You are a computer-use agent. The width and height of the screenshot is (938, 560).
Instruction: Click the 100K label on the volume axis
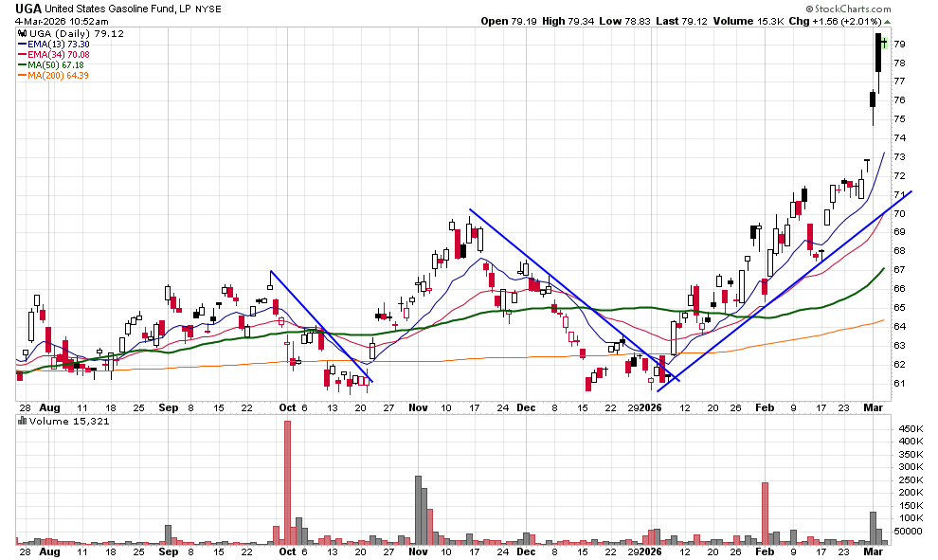[x=911, y=518]
